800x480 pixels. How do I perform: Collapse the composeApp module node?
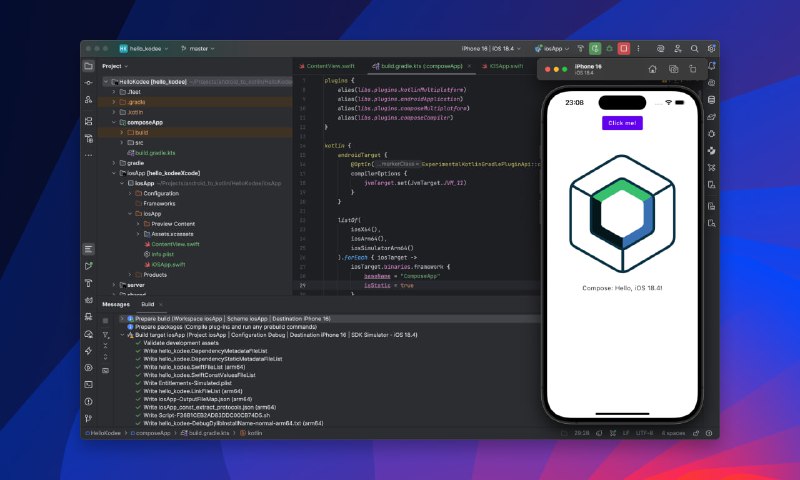tap(114, 122)
